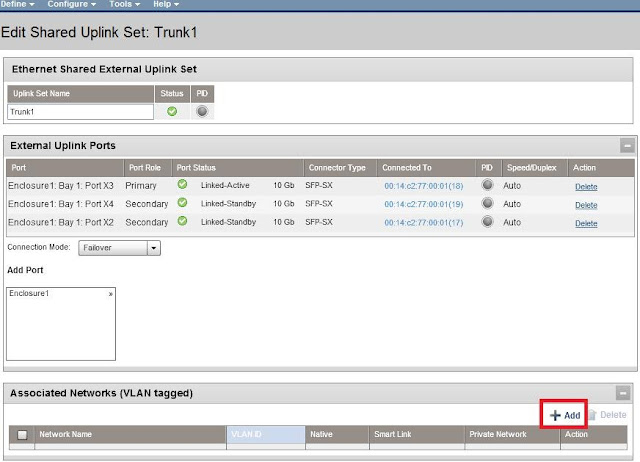Open connected-to link 00:14:c2:77:00:01(18)

click(x=424, y=186)
